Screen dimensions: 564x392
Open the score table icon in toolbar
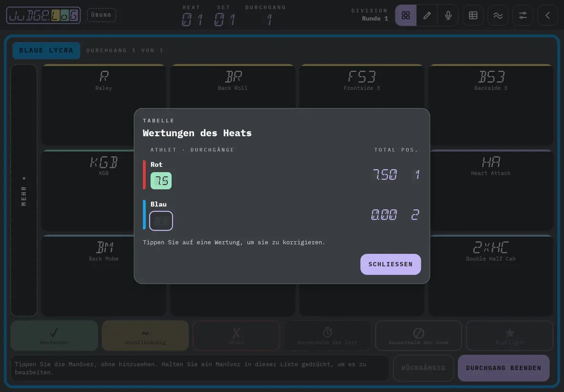(473, 15)
